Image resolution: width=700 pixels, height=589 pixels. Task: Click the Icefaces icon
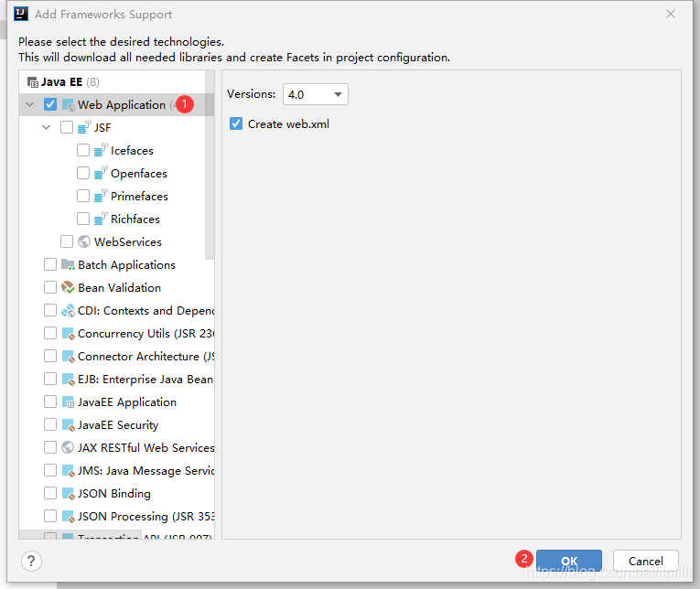coord(101,150)
